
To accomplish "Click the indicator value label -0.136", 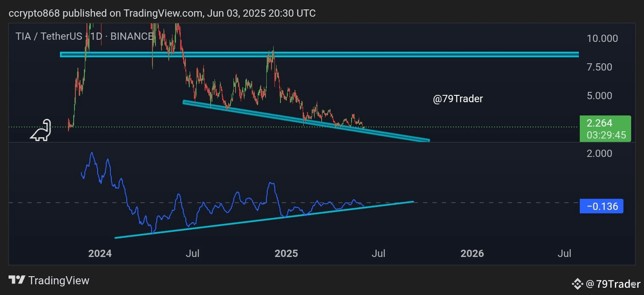I will point(602,206).
